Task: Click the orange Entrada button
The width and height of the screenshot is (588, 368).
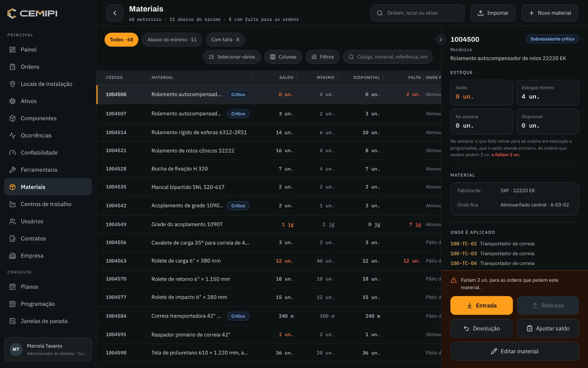Action: click(482, 306)
